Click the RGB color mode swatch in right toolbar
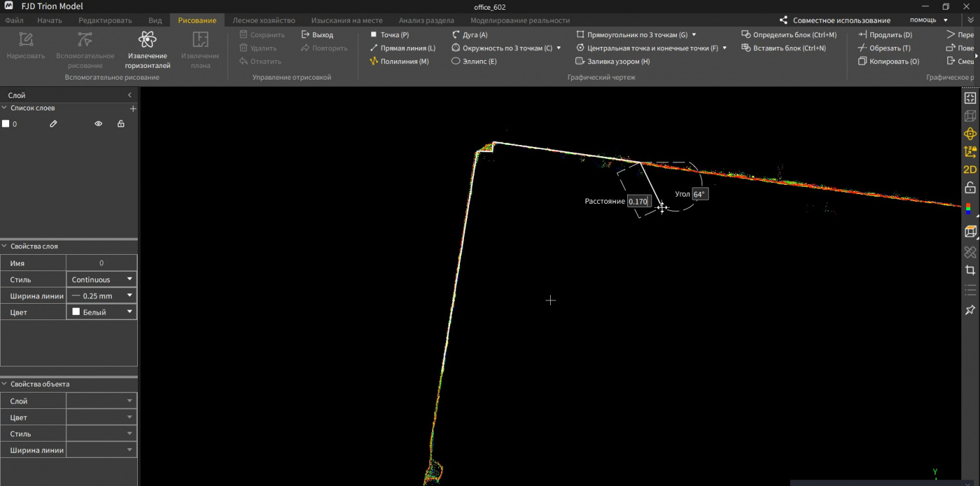Image resolution: width=980 pixels, height=486 pixels. pyautogui.click(x=968, y=210)
